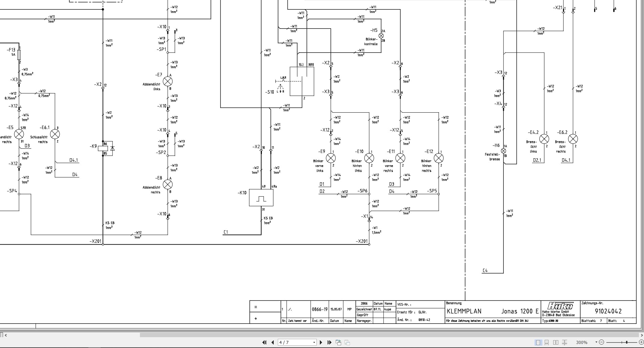Viewport: 644px width, 348px height.
Task: Click the previous view icon
Action: coord(338,342)
